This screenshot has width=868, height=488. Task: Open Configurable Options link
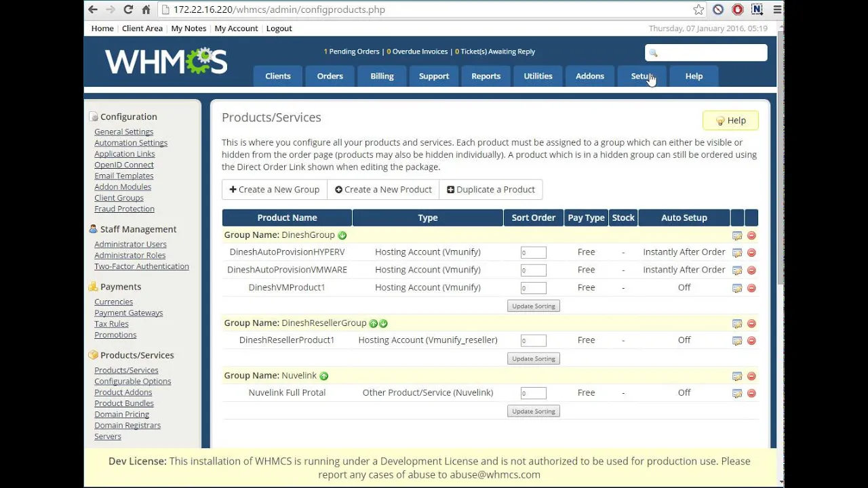133,382
